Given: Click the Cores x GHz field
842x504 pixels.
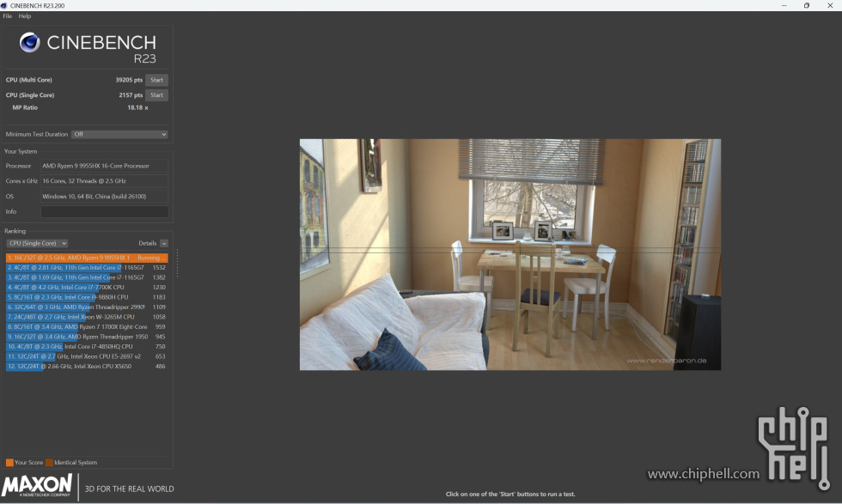Looking at the screenshot, I should [x=105, y=181].
